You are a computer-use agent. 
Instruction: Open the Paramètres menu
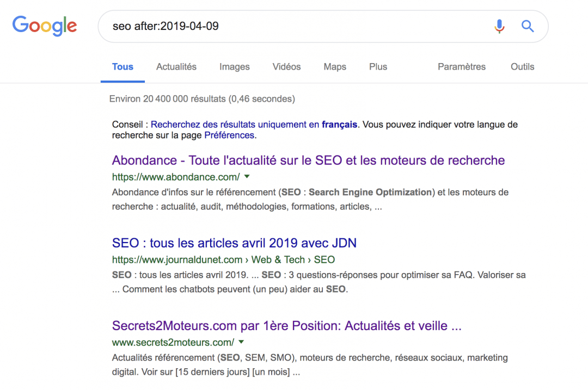[461, 66]
